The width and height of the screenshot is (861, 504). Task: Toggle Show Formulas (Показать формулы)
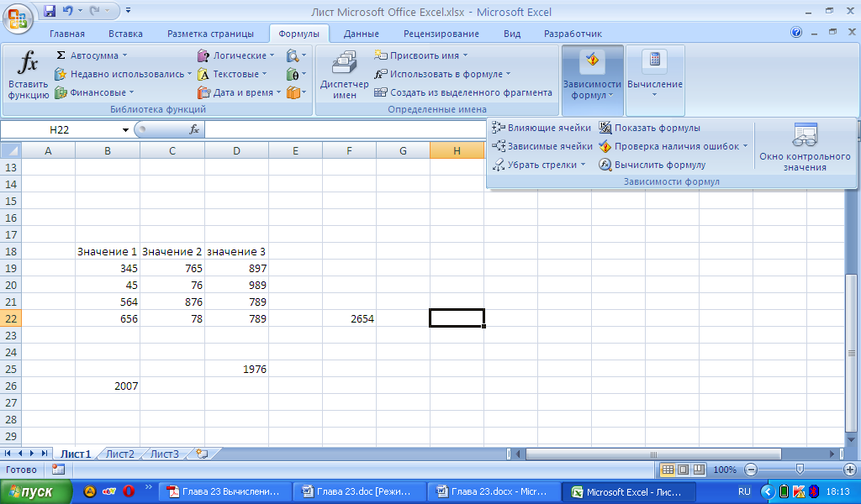coord(650,128)
